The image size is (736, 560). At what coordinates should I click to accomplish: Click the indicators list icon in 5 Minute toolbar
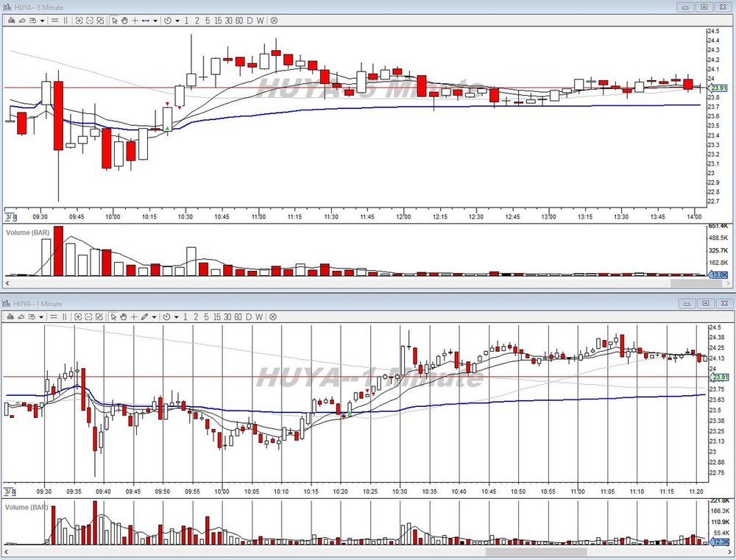[x=33, y=21]
